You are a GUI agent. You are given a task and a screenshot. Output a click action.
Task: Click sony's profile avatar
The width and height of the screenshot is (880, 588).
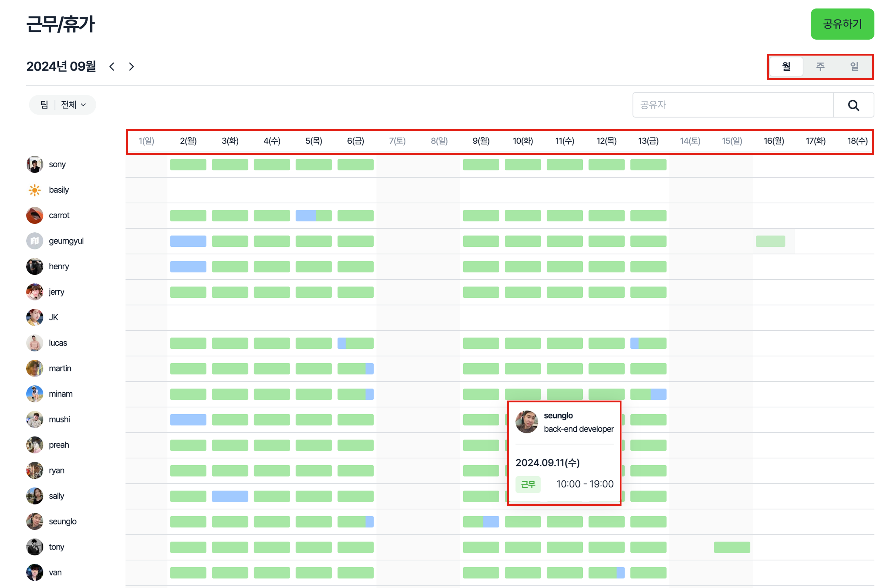pyautogui.click(x=35, y=165)
